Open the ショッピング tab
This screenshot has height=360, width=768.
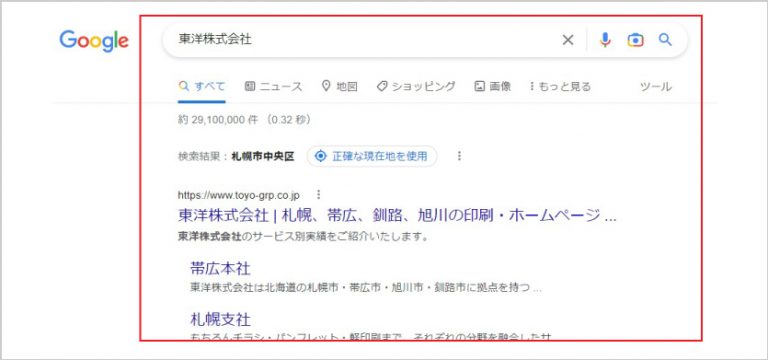(416, 87)
